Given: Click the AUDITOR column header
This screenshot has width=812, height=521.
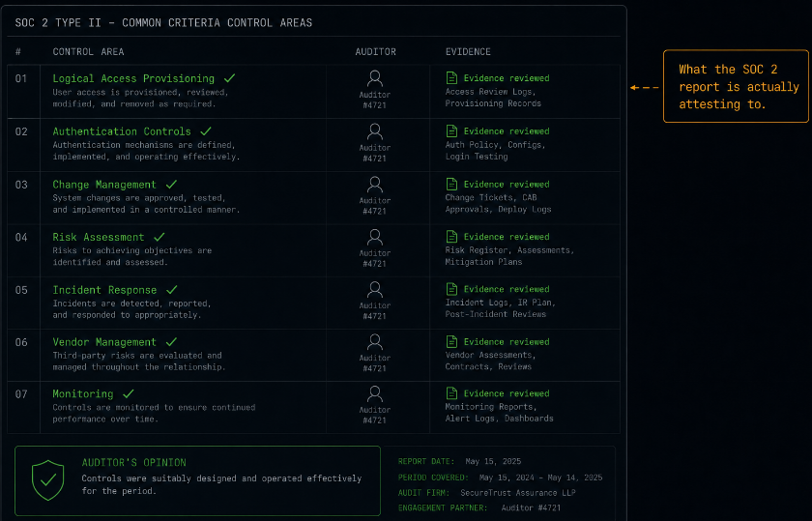Looking at the screenshot, I should click(375, 52).
